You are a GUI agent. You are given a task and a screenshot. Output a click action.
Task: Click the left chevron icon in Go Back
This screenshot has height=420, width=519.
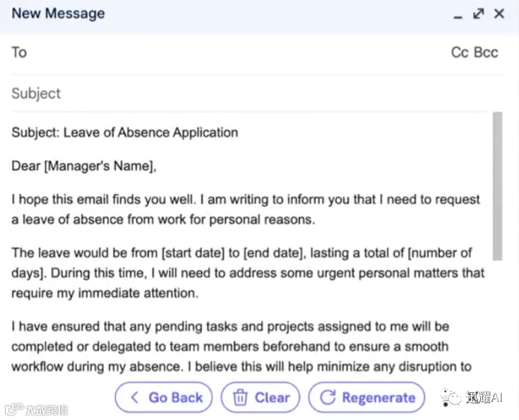click(135, 398)
